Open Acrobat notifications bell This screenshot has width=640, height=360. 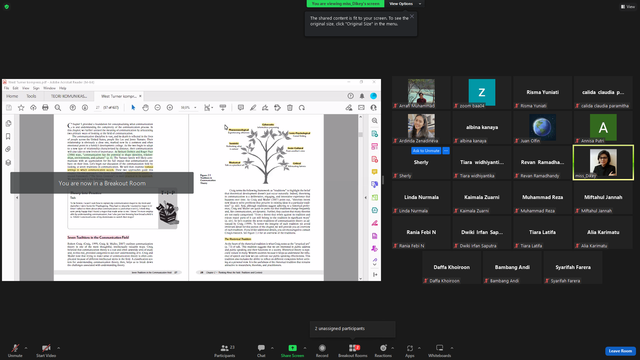362,96
